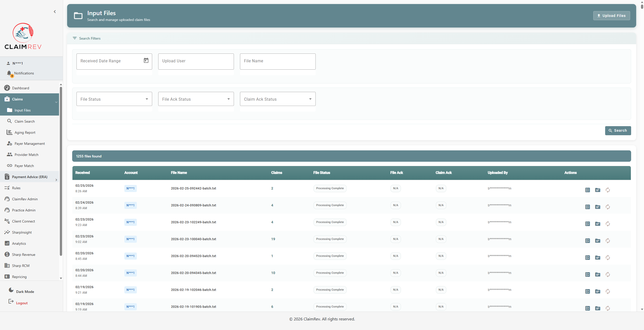Screen dimensions: 644x330
Task: Open the File Ack Status dropdown
Action: pyautogui.click(x=196, y=99)
